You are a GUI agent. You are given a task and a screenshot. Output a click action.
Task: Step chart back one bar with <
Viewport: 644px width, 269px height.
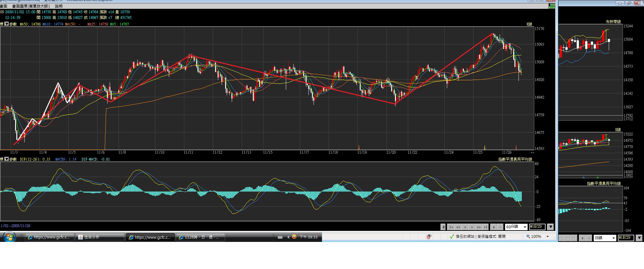tap(465, 227)
